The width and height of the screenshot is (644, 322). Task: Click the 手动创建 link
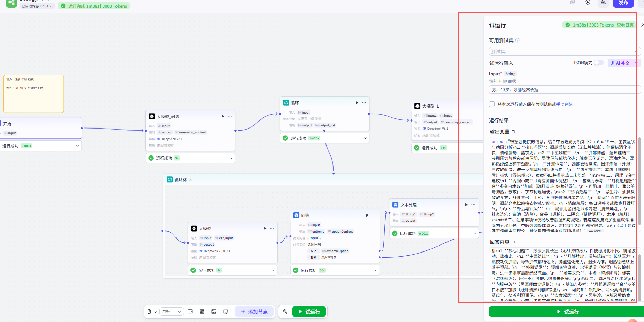tap(564, 104)
